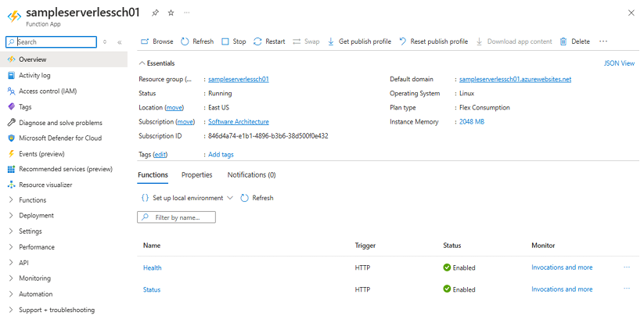Open the ellipsis menu next to the app title
Screen dimensions: 644x323
pos(187,13)
